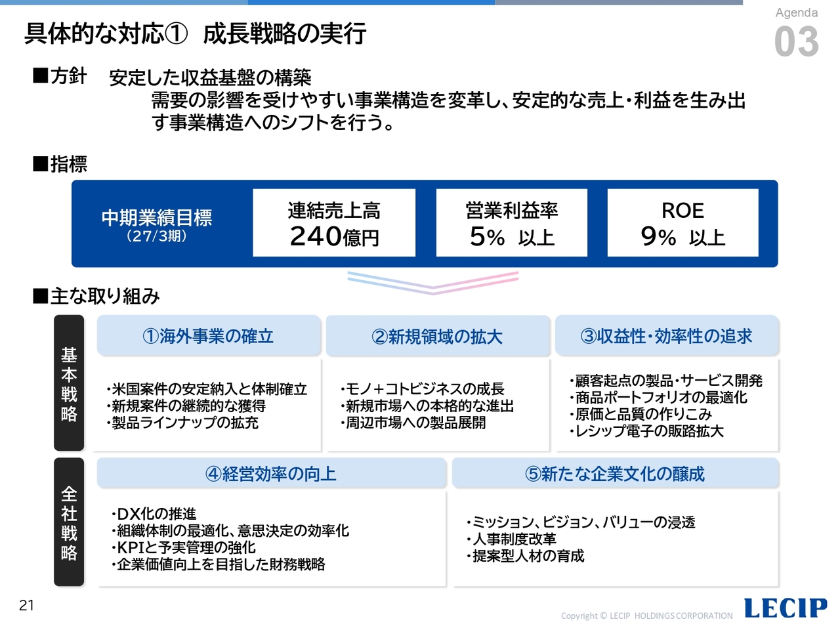Click the bullet 製品ラインナップの拡充
Screen dimensions: 840x630
coord(182,423)
